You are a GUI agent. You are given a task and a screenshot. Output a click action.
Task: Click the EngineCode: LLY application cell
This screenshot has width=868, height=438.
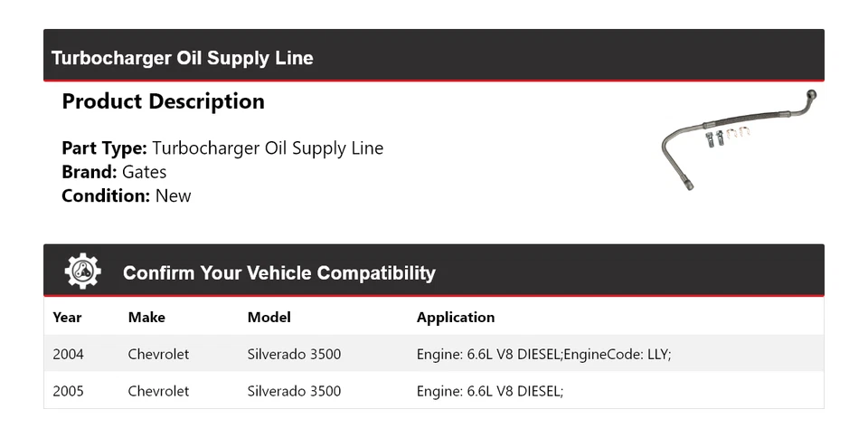(x=543, y=354)
